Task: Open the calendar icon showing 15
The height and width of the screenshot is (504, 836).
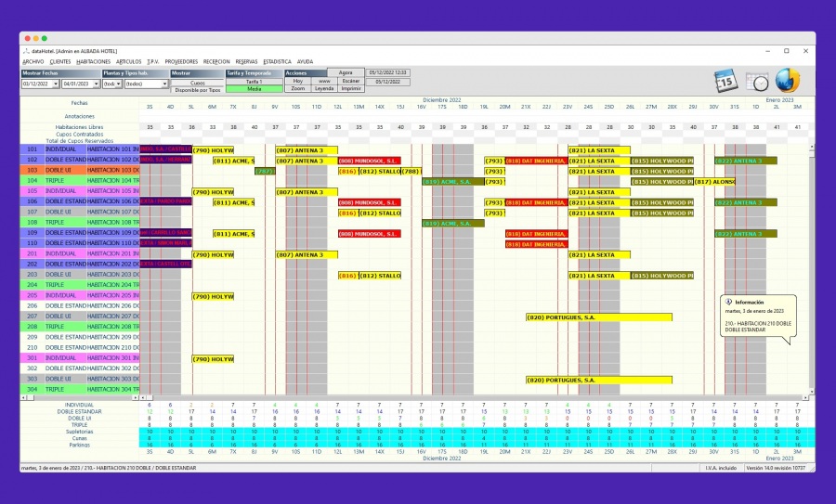Action: coord(725,81)
